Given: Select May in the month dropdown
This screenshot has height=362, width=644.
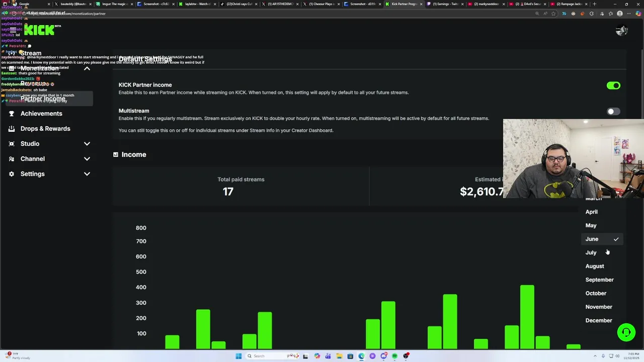Looking at the screenshot, I should tap(602, 225).
